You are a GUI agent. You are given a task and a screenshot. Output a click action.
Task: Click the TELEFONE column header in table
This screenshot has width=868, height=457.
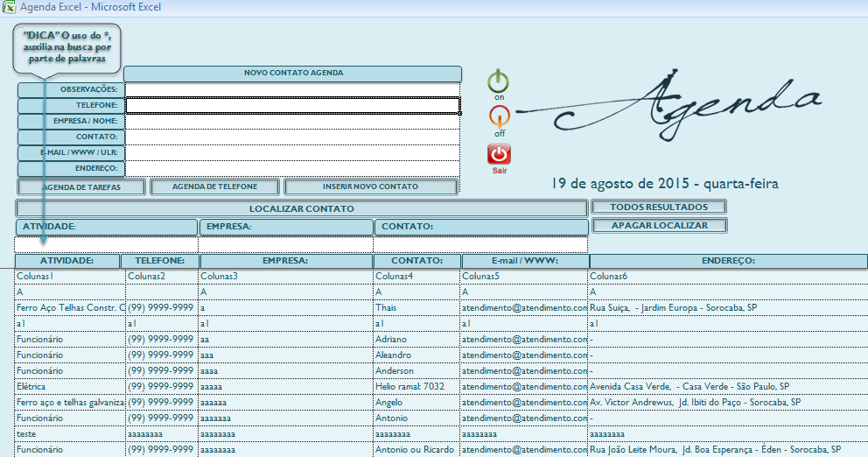(160, 261)
